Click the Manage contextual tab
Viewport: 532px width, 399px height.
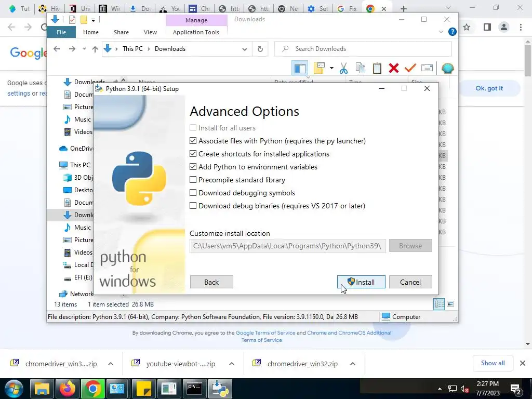196,20
